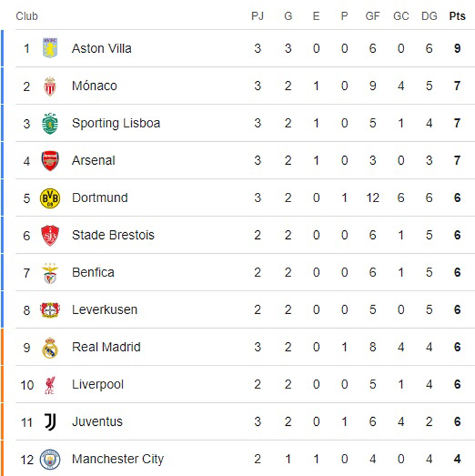Click the Sporting Lisboa green crest
Image resolution: width=475 pixels, height=476 pixels.
click(50, 123)
